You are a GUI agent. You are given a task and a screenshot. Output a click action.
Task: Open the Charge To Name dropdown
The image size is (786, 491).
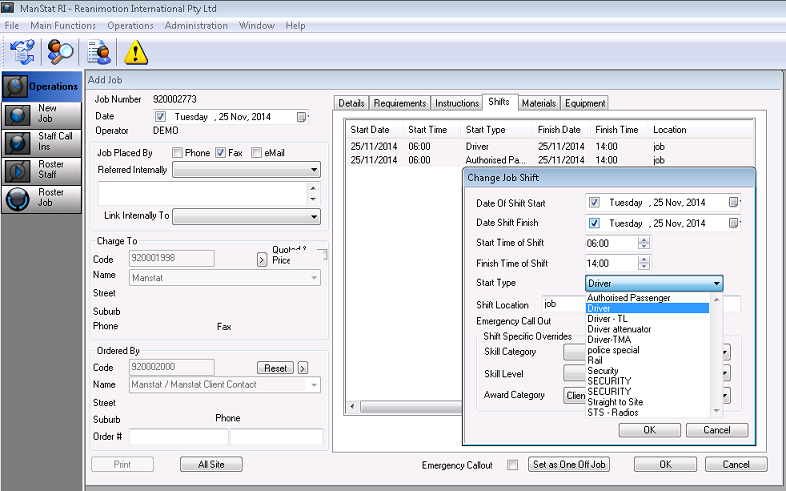[314, 278]
